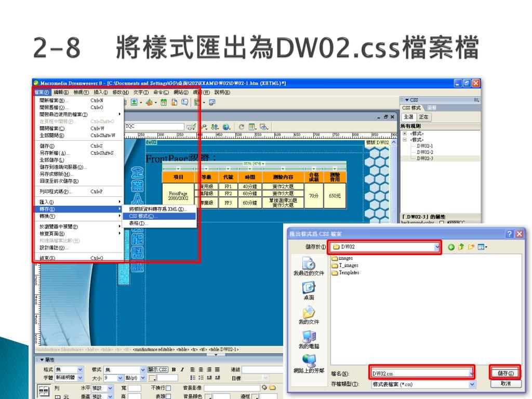Open the text color swatch picker
This screenshot has height=399, width=532.
click(x=152, y=378)
